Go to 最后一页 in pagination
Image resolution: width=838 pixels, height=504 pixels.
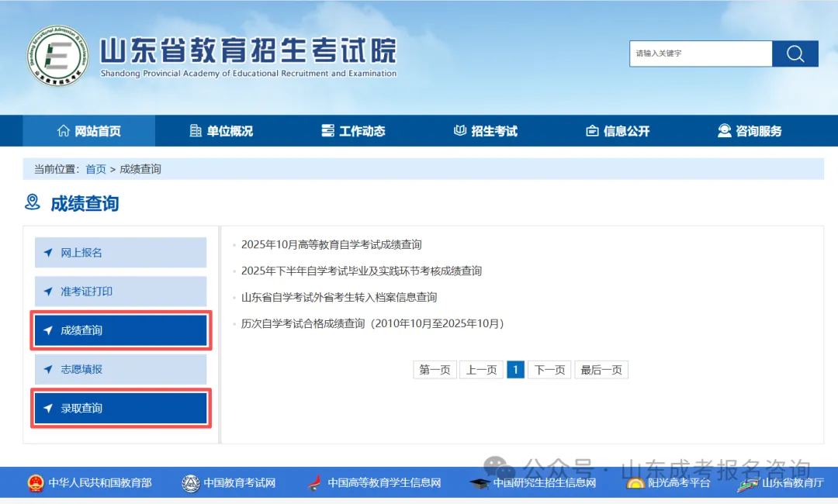pyautogui.click(x=601, y=370)
